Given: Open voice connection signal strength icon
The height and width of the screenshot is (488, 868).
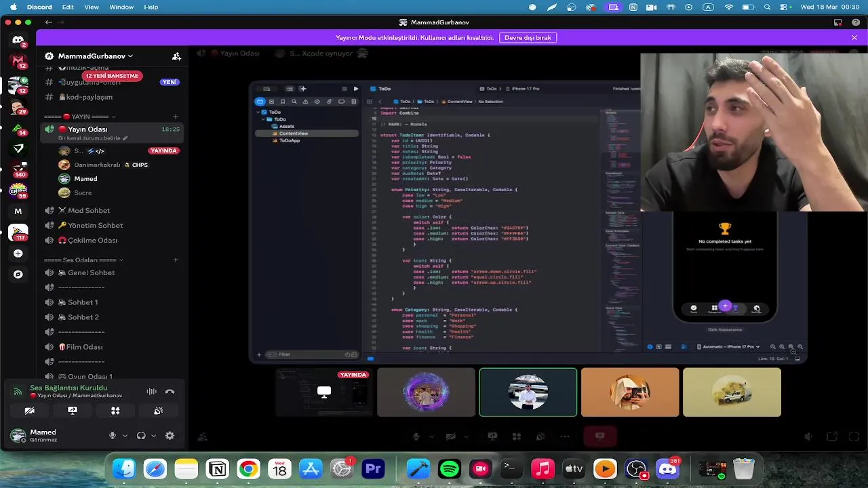Looking at the screenshot, I should click(18, 391).
